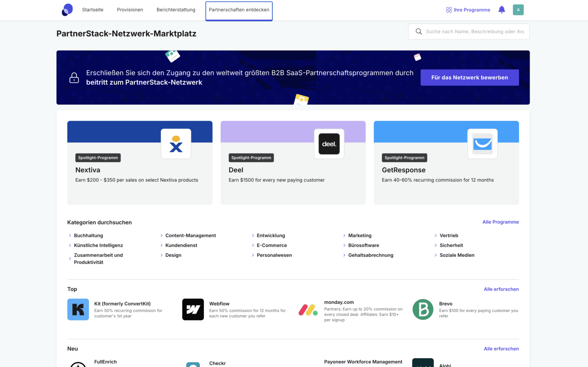Open the user avatar menu
Screen dimensions: 588x367
click(518, 10)
